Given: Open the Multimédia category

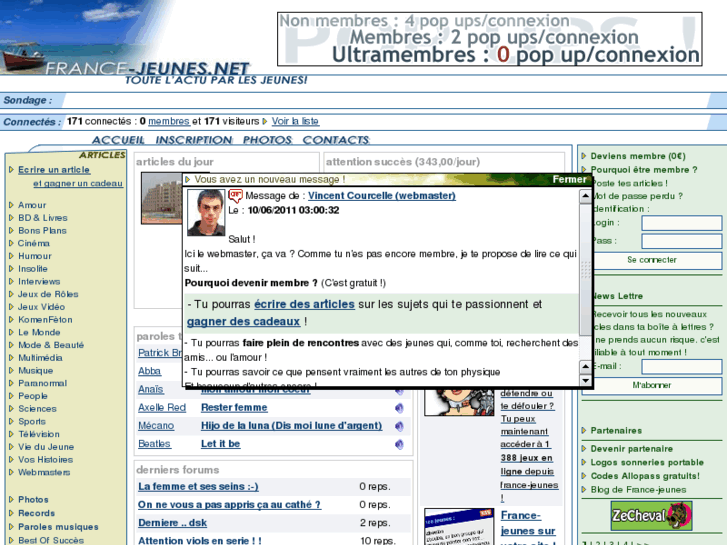Looking at the screenshot, I should coord(40,358).
